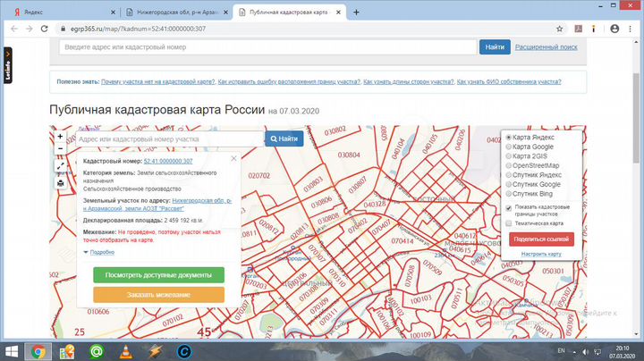Switch EN input language in tray
The height and width of the screenshot is (361, 644).
(x=562, y=351)
